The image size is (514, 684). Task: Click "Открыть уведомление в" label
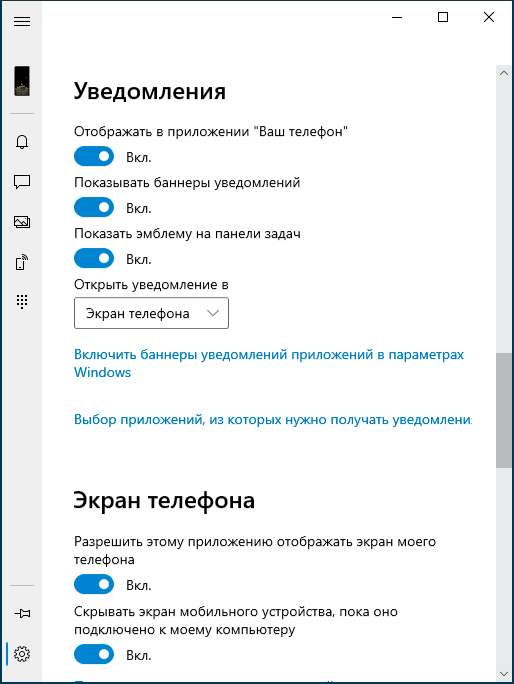coord(151,285)
